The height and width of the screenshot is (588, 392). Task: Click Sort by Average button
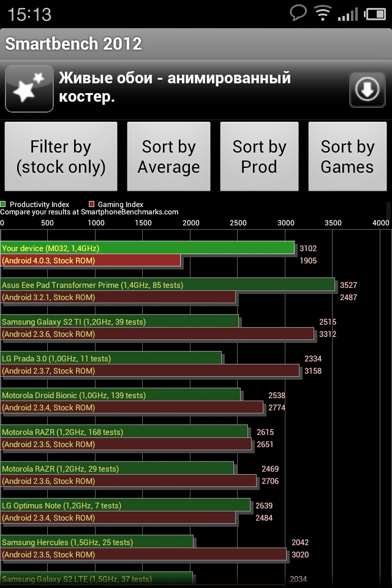[x=168, y=156]
